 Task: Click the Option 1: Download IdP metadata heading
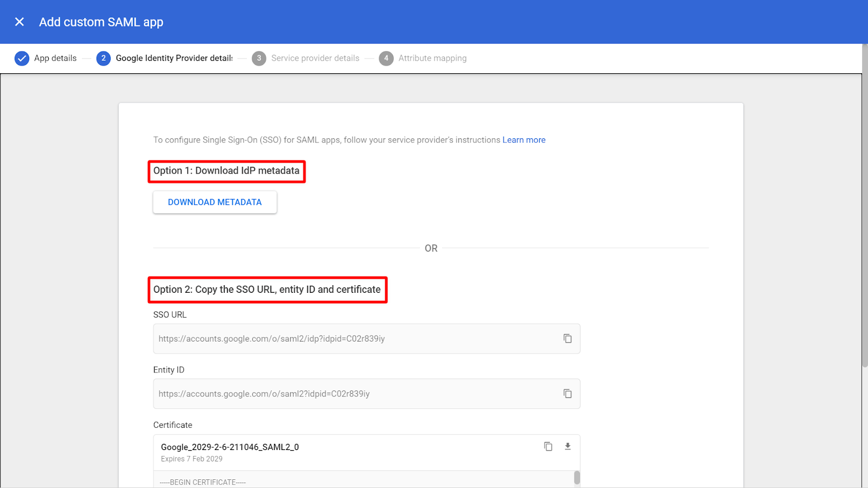click(x=226, y=171)
